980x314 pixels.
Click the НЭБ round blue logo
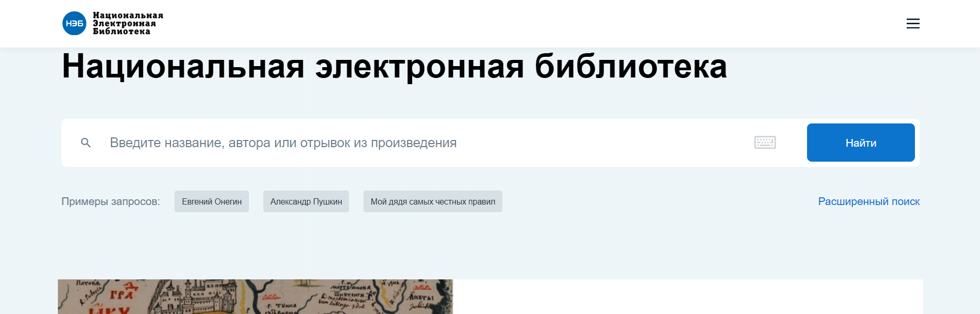point(74,23)
